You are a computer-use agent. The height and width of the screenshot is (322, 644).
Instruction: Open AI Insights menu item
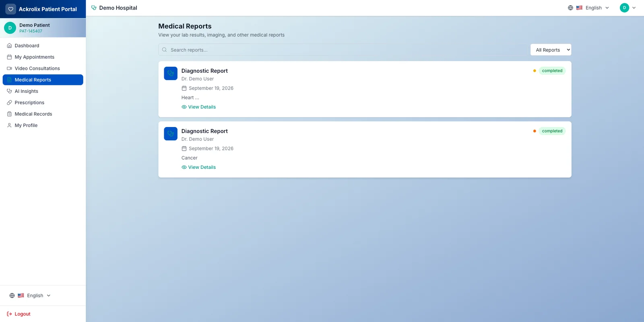43,91
